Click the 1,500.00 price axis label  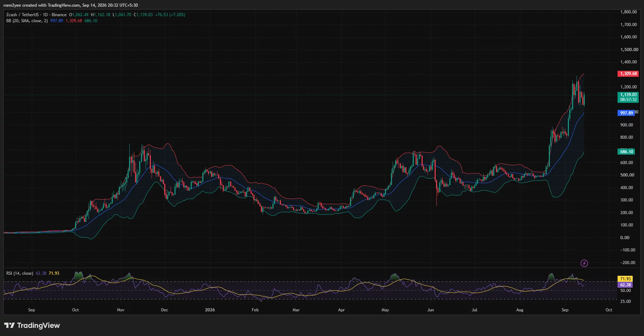click(628, 50)
